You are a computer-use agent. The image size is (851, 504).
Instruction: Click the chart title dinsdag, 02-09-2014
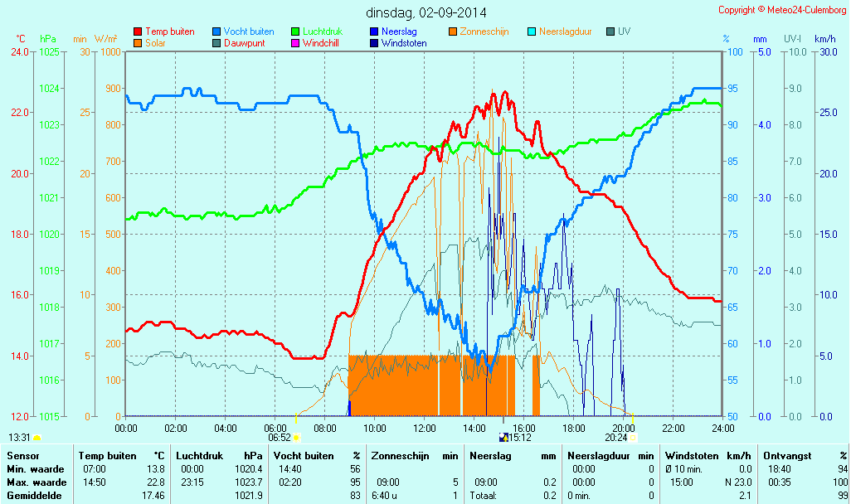(426, 12)
